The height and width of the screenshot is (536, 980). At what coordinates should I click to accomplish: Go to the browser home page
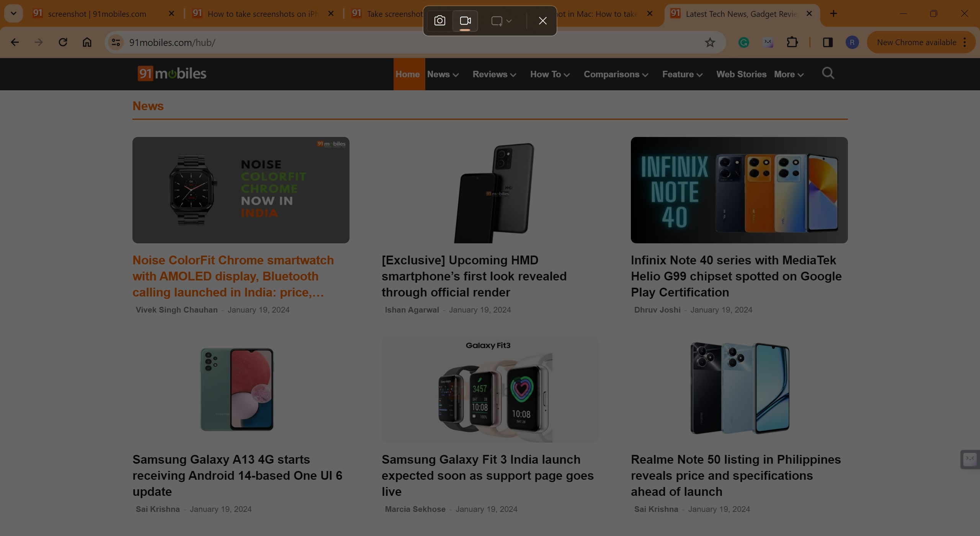click(x=87, y=42)
